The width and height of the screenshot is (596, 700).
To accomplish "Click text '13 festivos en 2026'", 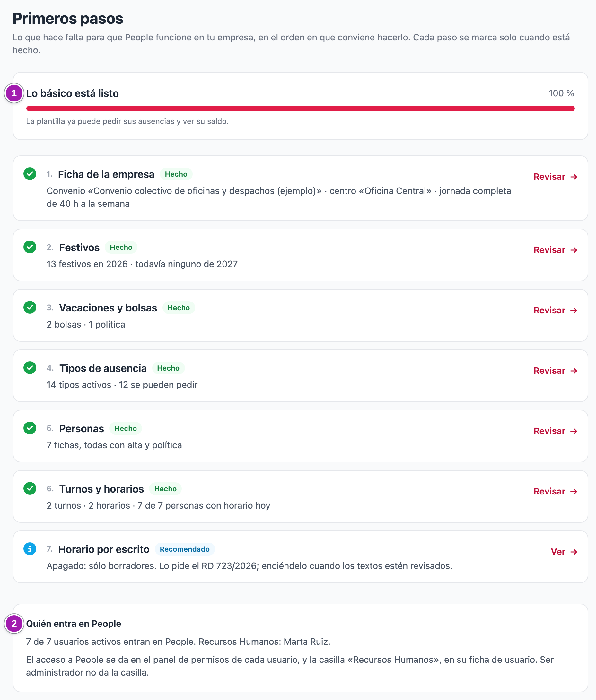I will click(x=87, y=264).
